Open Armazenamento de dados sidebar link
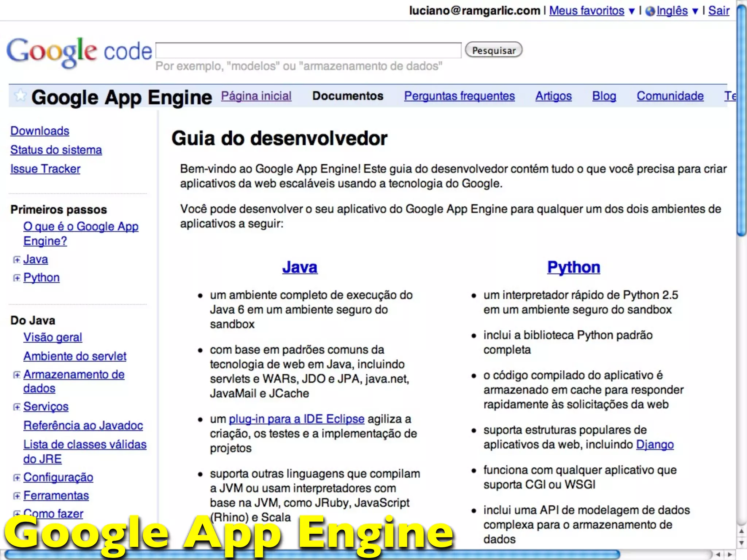 coord(74,381)
